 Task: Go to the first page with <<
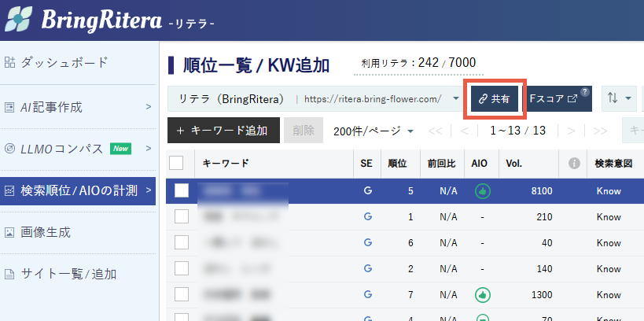[436, 131]
